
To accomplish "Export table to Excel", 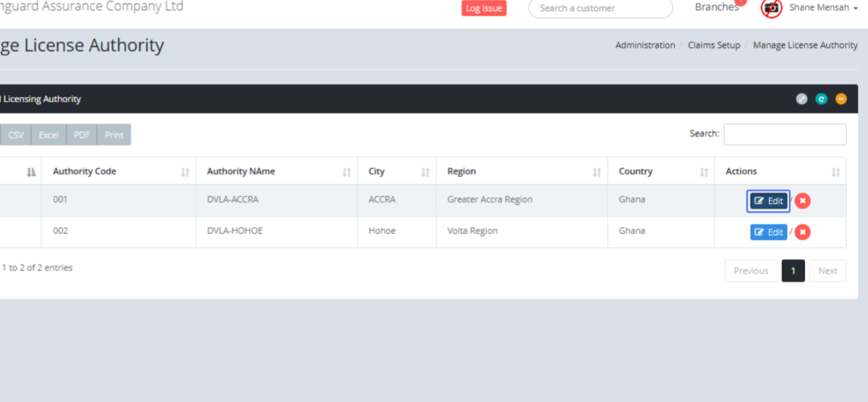I will pos(48,135).
